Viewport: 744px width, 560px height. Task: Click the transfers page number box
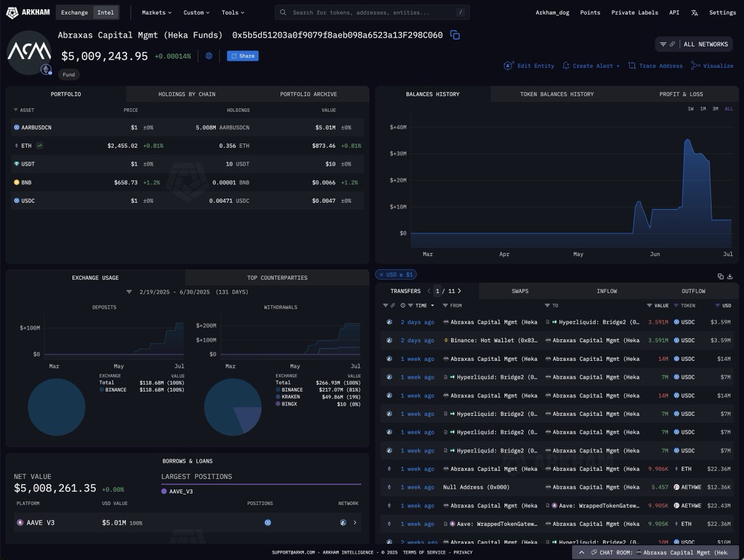(438, 291)
